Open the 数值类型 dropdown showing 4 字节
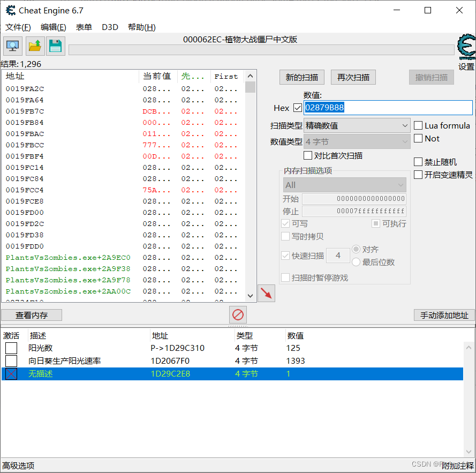Screen dimensions: 476x473 (x=357, y=141)
